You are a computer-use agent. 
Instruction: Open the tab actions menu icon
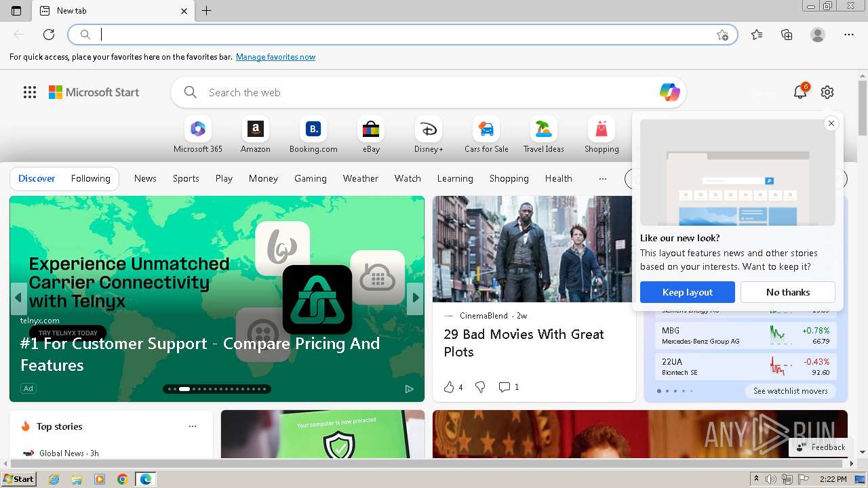coord(16,11)
